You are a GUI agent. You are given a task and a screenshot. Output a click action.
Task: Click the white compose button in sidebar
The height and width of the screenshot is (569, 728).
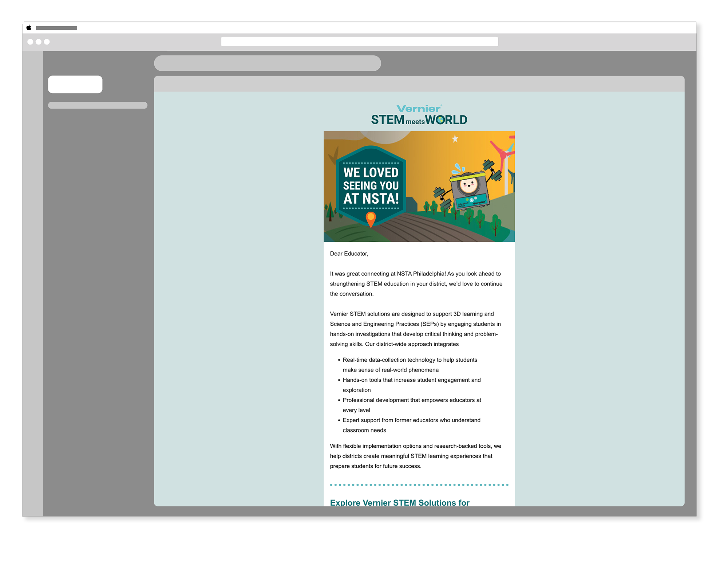75,85
